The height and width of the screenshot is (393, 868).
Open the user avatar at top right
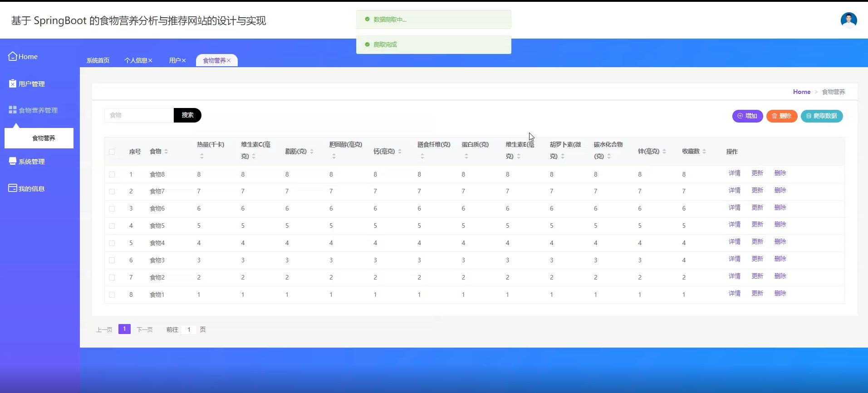coord(848,20)
